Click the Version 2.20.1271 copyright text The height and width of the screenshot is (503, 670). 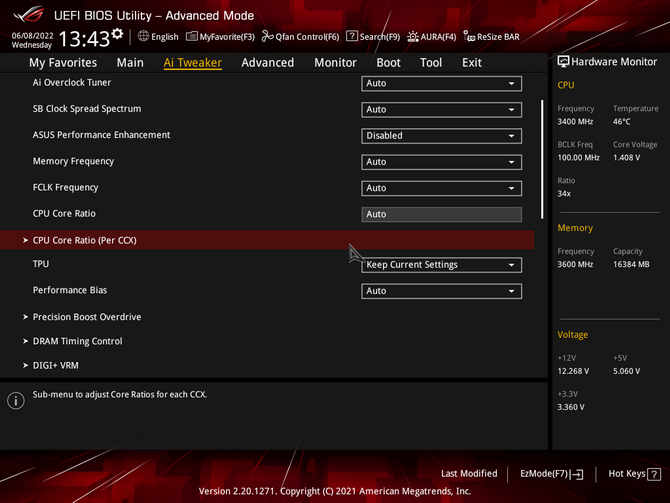[x=335, y=491]
